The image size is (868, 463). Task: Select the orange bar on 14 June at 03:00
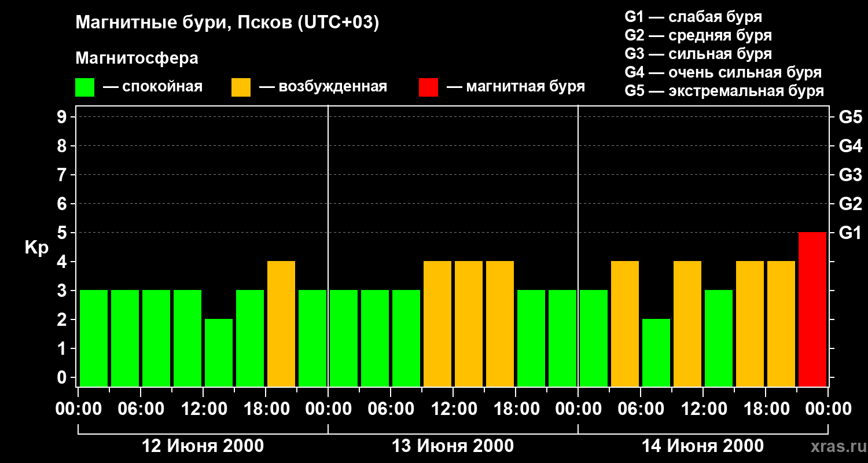[x=625, y=324]
